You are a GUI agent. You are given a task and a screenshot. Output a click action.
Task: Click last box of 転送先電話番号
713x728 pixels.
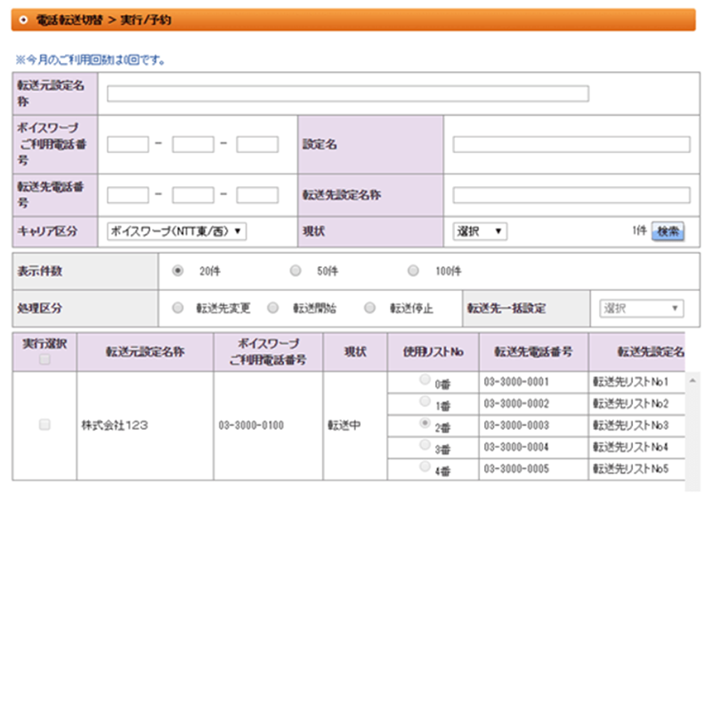(x=257, y=195)
